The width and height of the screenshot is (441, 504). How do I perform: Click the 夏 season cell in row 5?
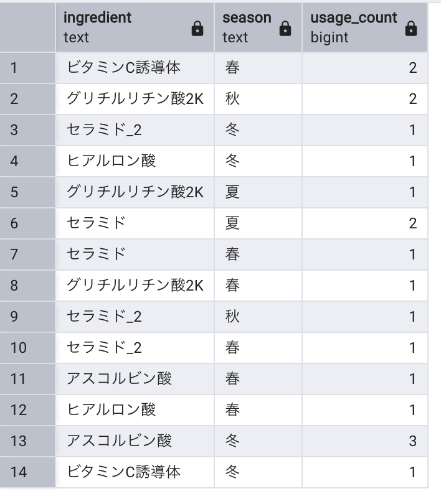[x=258, y=192]
